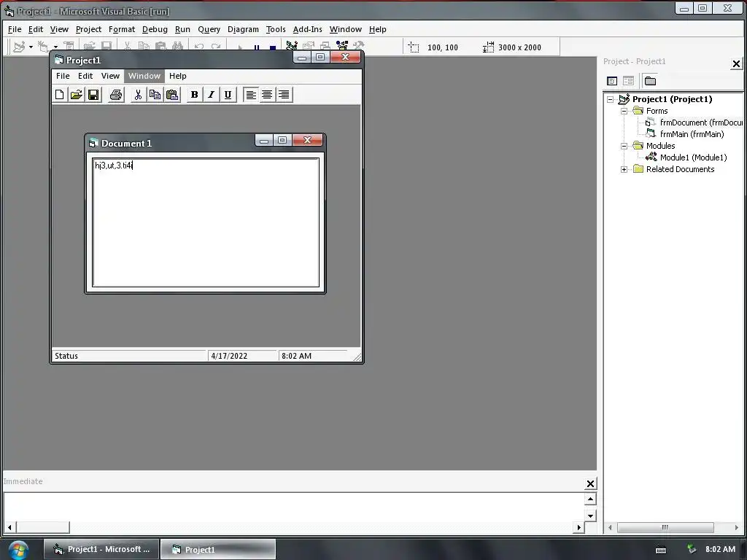This screenshot has height=560, width=747.
Task: Open Help menu in Project1 window
Action: coord(178,76)
